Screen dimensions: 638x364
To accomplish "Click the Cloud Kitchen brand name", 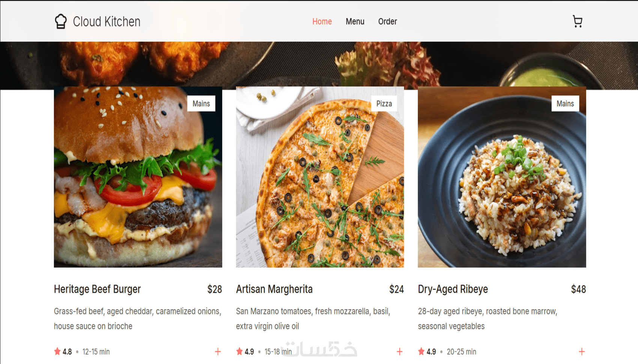I will [x=107, y=22].
